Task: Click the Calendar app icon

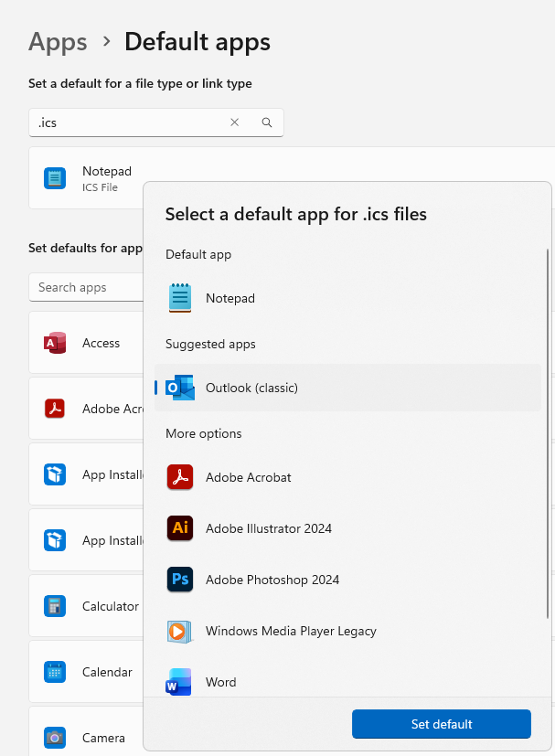Action: (55, 672)
